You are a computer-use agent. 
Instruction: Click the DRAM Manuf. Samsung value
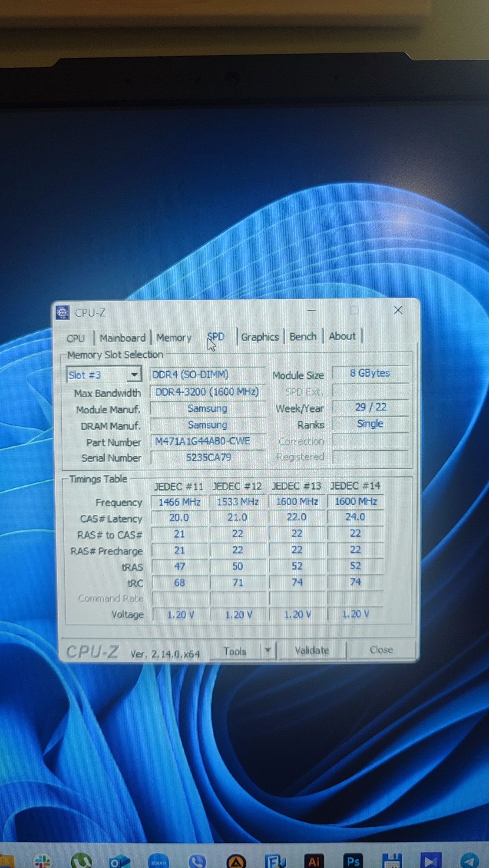click(x=208, y=424)
